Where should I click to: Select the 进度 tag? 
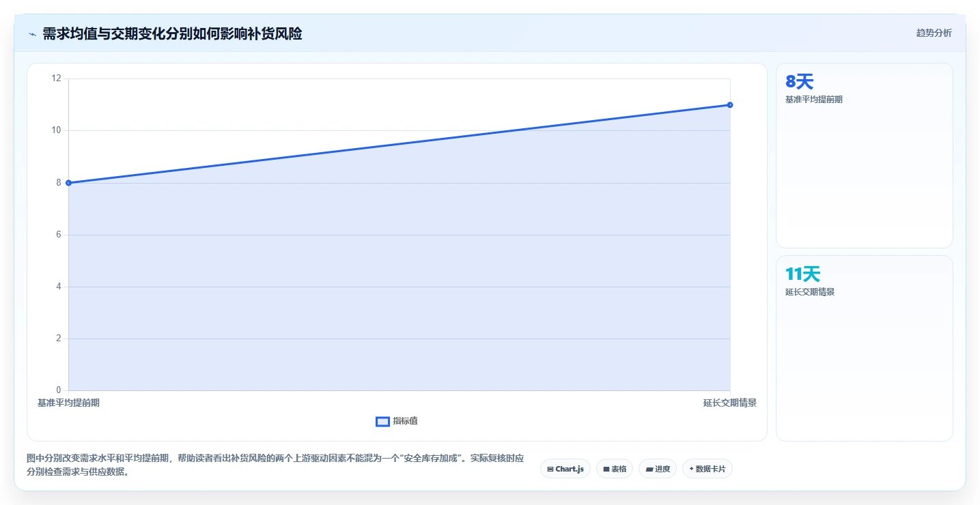click(x=658, y=469)
